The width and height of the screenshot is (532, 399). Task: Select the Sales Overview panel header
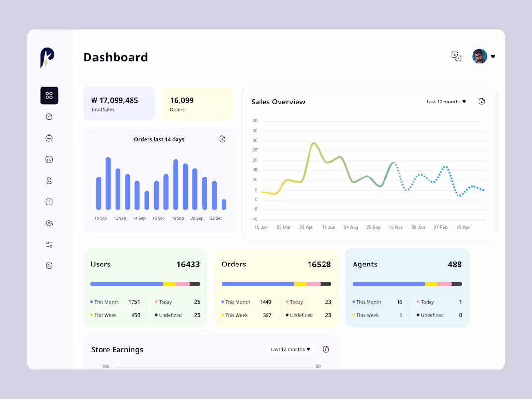click(278, 102)
